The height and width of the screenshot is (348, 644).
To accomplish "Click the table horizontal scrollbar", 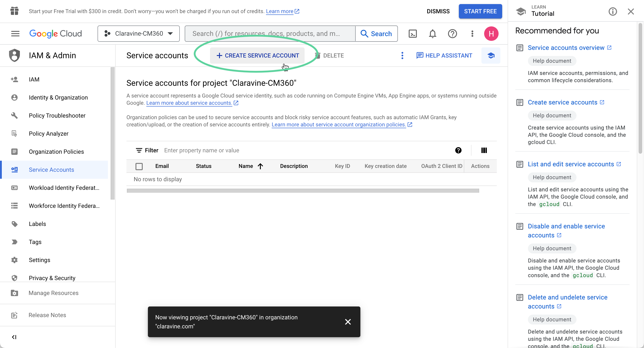I will click(303, 191).
